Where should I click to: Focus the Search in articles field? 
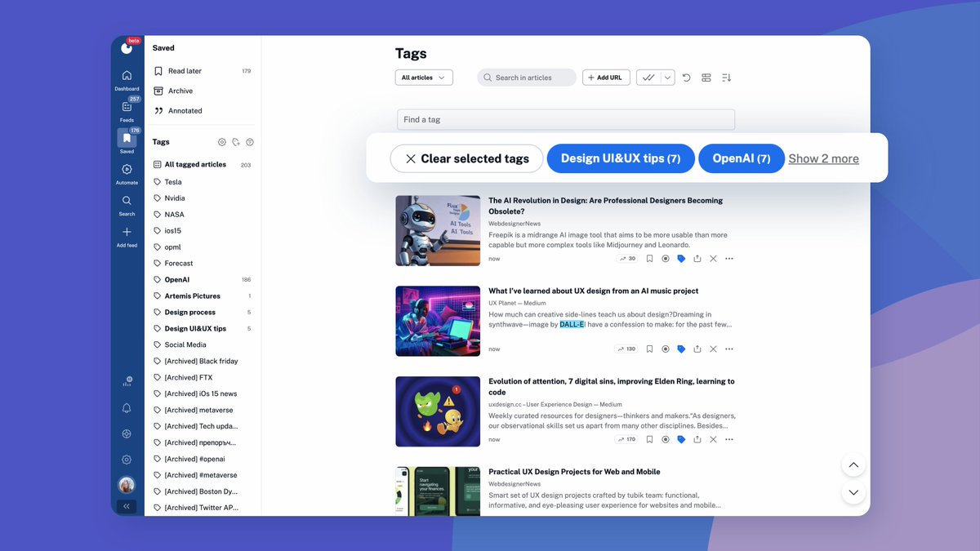526,78
